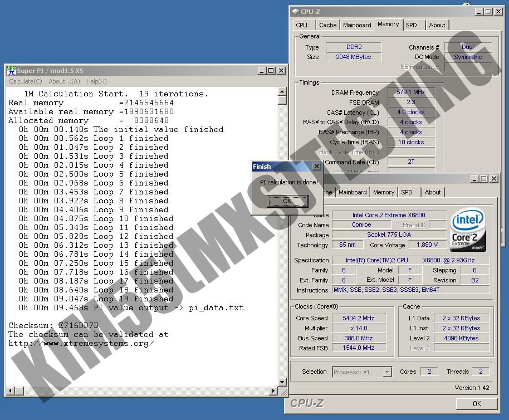Click the Checksum line E716DD7B in Super PI

pyautogui.click(x=53, y=325)
